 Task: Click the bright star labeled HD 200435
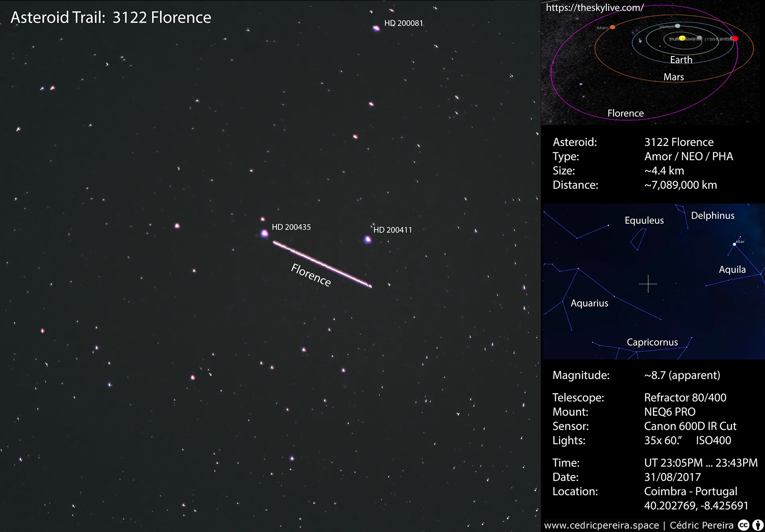coord(264,233)
